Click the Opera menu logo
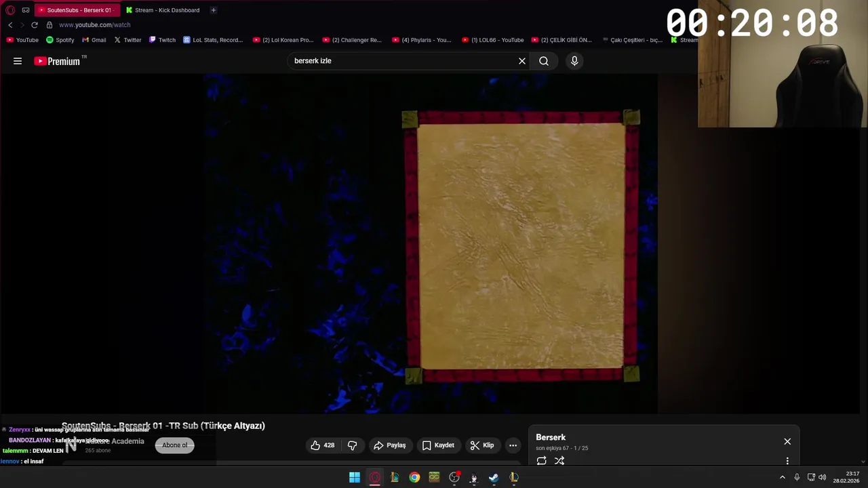 point(10,10)
